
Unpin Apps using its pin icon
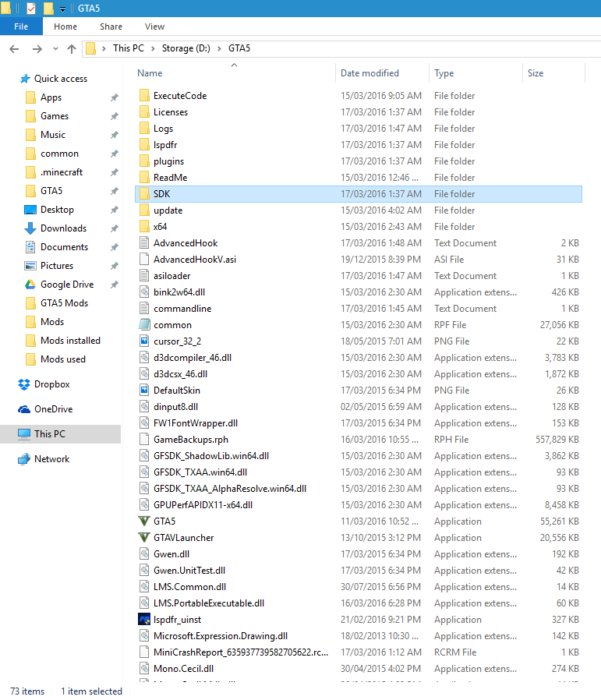(115, 97)
